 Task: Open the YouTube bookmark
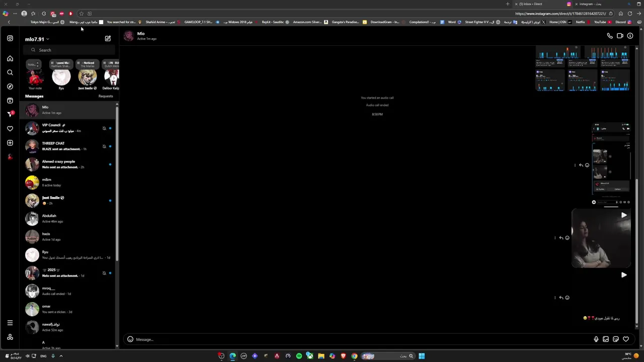tap(603, 22)
